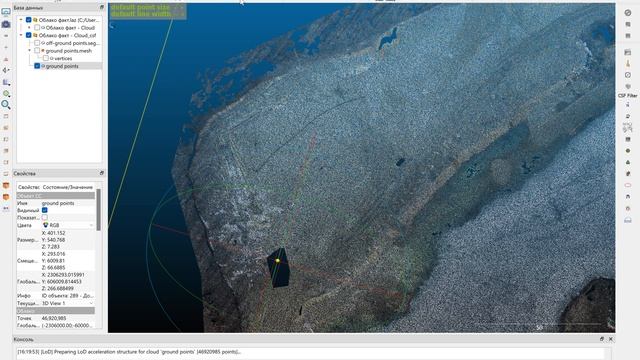Image resolution: width=640 pixels, height=360 pixels.
Task: Enable off-ground points.seg checkbox
Action: 37,43
